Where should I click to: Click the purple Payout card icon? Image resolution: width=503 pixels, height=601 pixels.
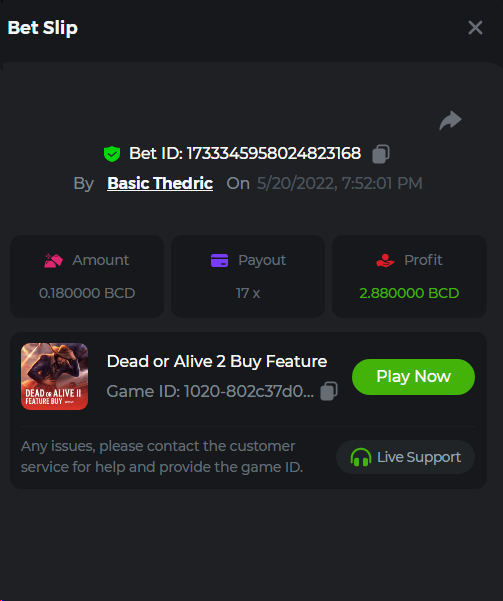219,260
